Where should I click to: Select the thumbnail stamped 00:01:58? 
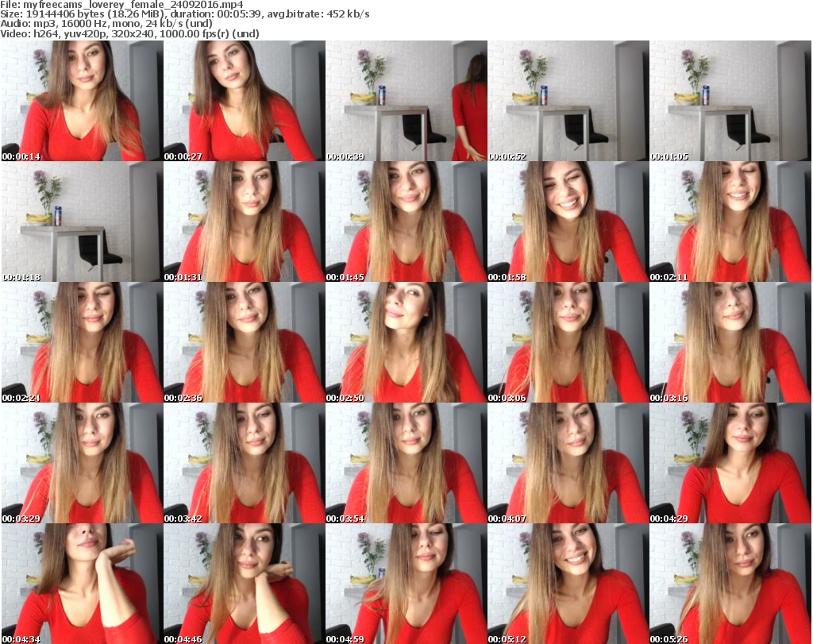click(568, 222)
